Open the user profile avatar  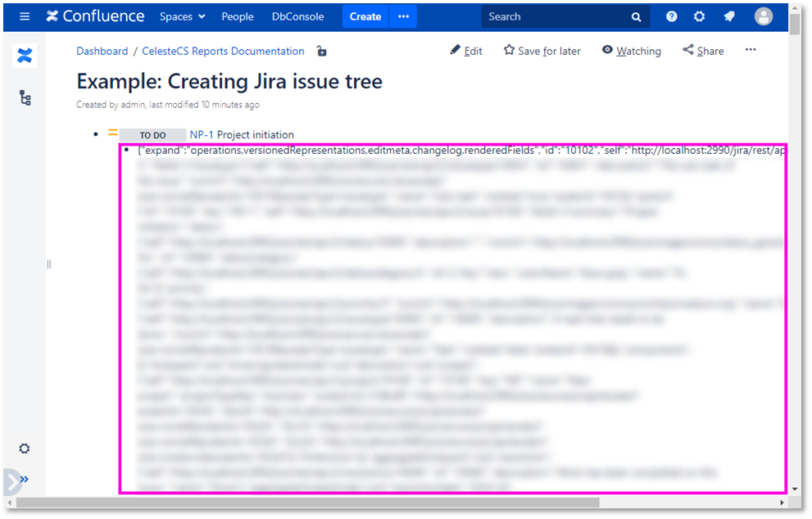coord(764,16)
